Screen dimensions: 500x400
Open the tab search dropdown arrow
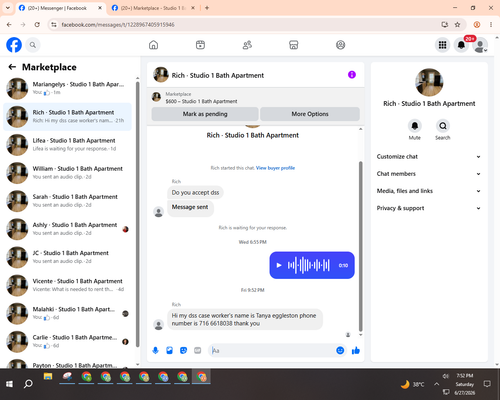pos(8,8)
